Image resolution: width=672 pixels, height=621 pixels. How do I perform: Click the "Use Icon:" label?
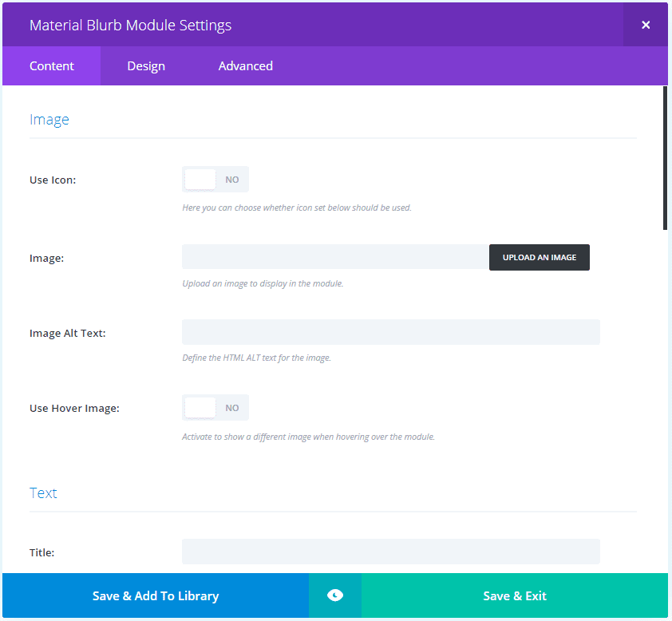53,180
